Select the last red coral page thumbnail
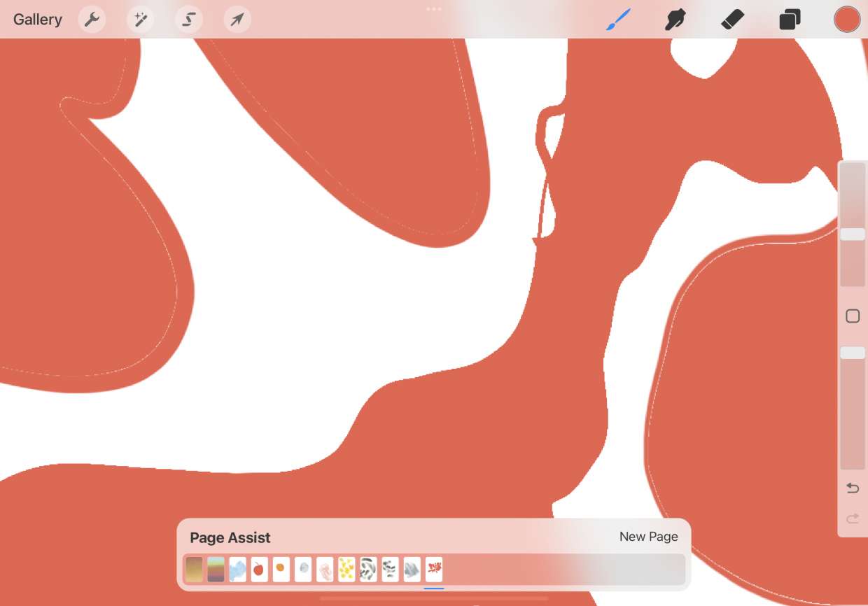The height and width of the screenshot is (606, 868). 434,570
